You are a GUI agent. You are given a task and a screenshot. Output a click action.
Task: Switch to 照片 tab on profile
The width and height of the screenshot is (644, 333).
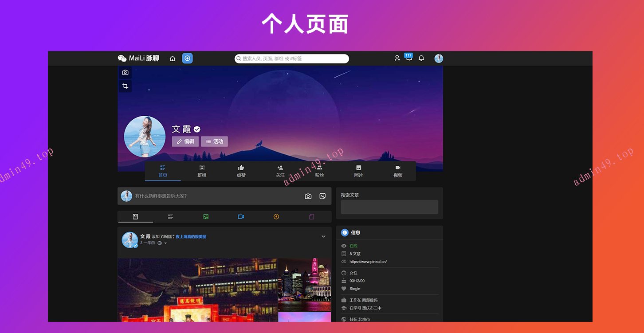click(358, 171)
